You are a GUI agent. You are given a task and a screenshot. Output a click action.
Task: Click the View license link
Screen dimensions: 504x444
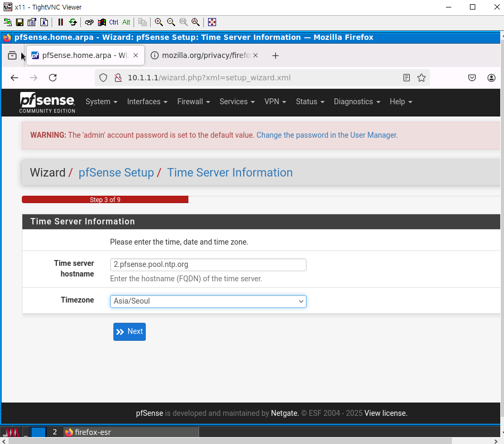point(386,413)
